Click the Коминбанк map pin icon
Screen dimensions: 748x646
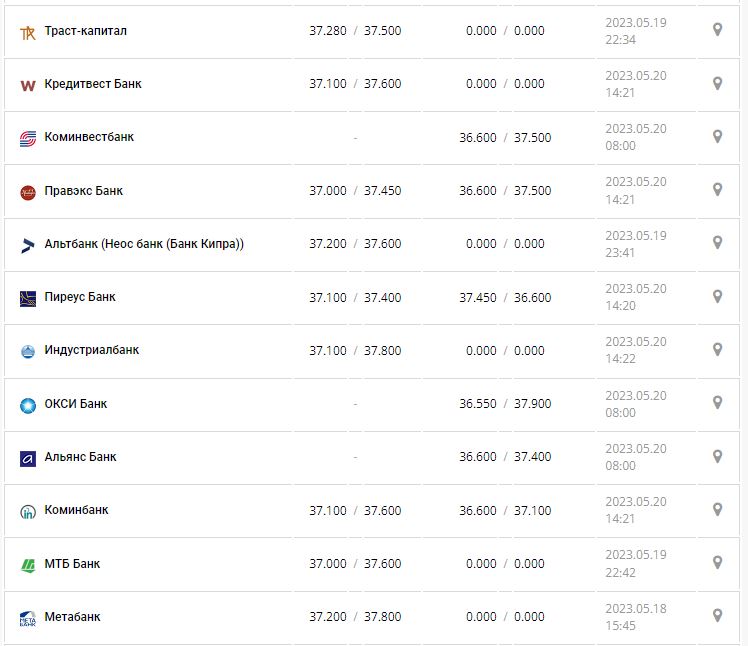coord(717,509)
